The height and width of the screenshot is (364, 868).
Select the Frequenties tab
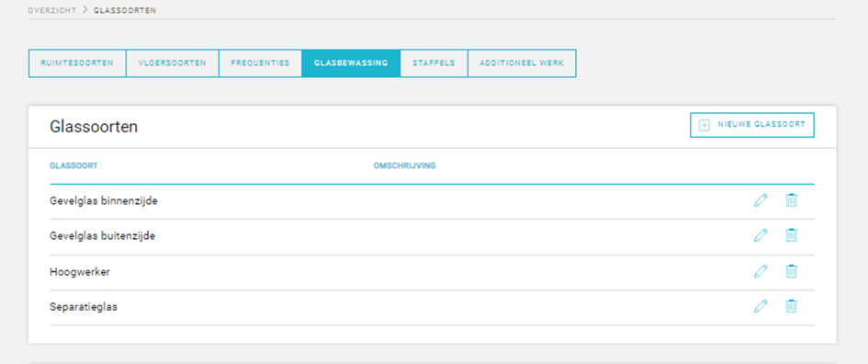pos(260,63)
